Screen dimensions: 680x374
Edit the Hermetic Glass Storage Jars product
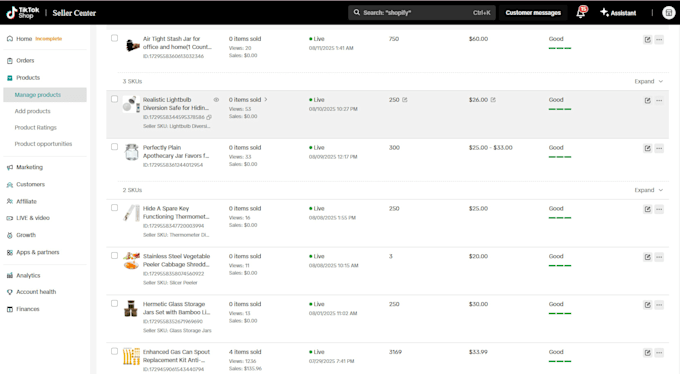(647, 305)
